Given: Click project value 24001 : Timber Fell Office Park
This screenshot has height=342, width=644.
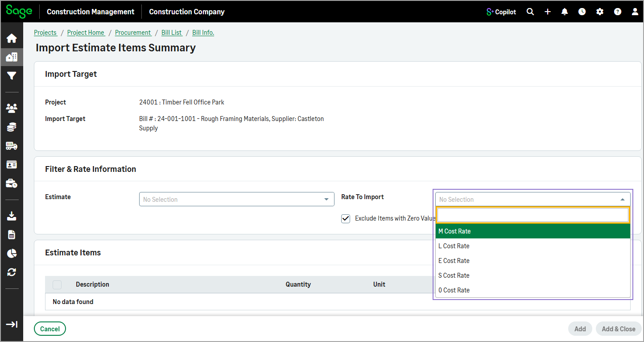Looking at the screenshot, I should coord(182,102).
